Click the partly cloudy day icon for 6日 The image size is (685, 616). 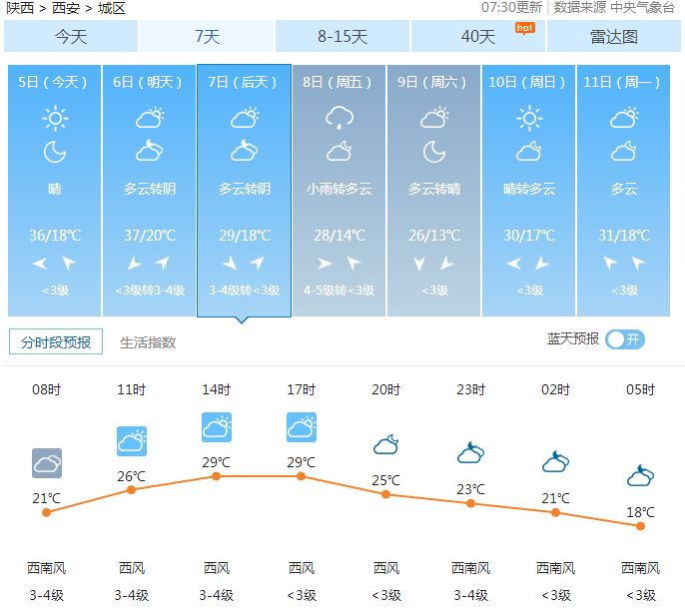click(150, 118)
